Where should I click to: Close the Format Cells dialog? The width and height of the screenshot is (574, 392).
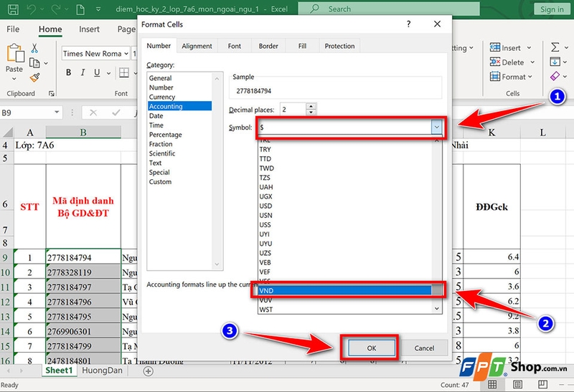[x=437, y=24]
